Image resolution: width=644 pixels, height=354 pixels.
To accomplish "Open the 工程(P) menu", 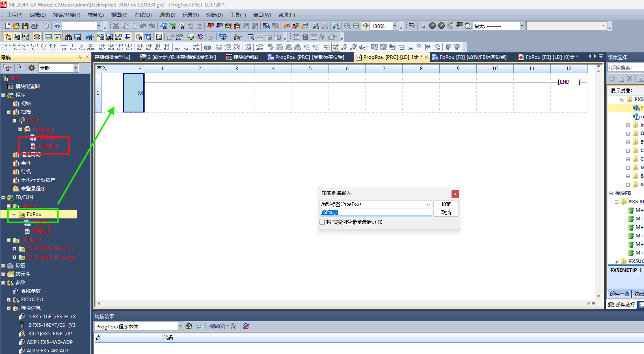I will coord(15,15).
